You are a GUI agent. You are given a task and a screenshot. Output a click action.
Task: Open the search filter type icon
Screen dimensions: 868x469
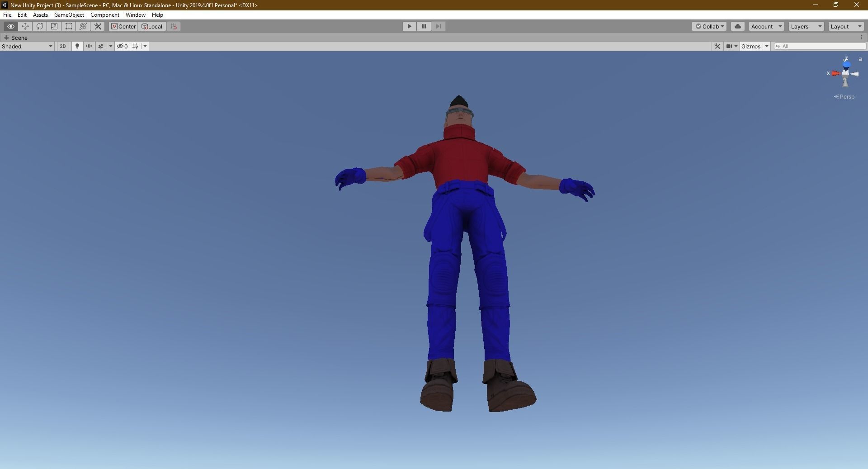[x=778, y=46]
